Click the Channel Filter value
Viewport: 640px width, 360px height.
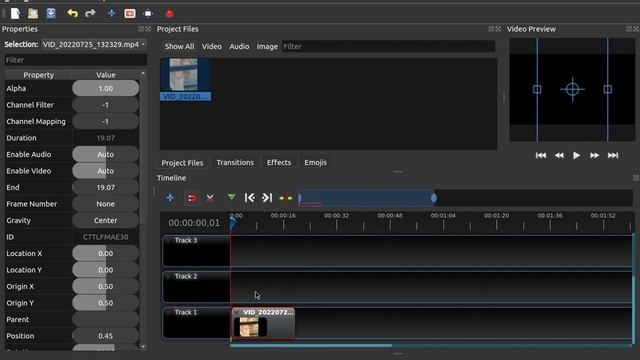(106, 105)
